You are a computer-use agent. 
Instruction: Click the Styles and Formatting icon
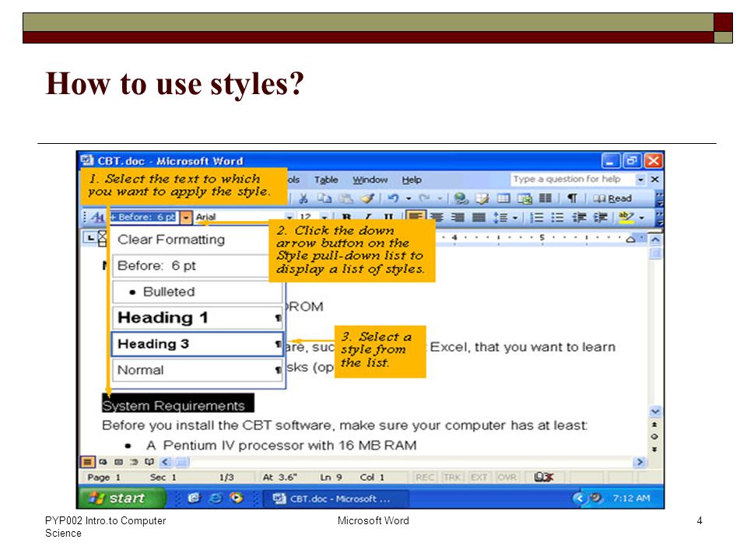(98, 218)
